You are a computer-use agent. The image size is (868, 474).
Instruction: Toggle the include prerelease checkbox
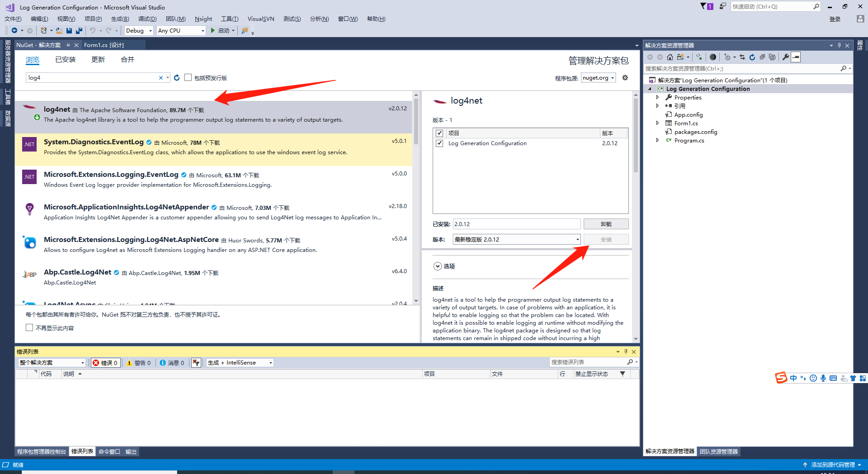[x=188, y=77]
